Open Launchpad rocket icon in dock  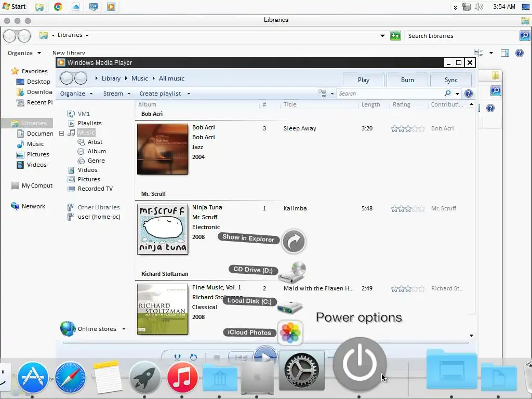click(145, 377)
